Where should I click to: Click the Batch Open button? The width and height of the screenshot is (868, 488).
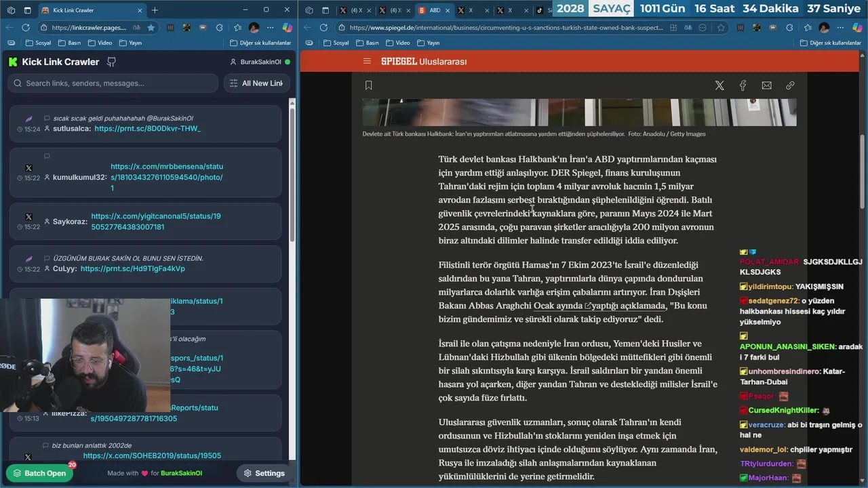tap(39, 473)
